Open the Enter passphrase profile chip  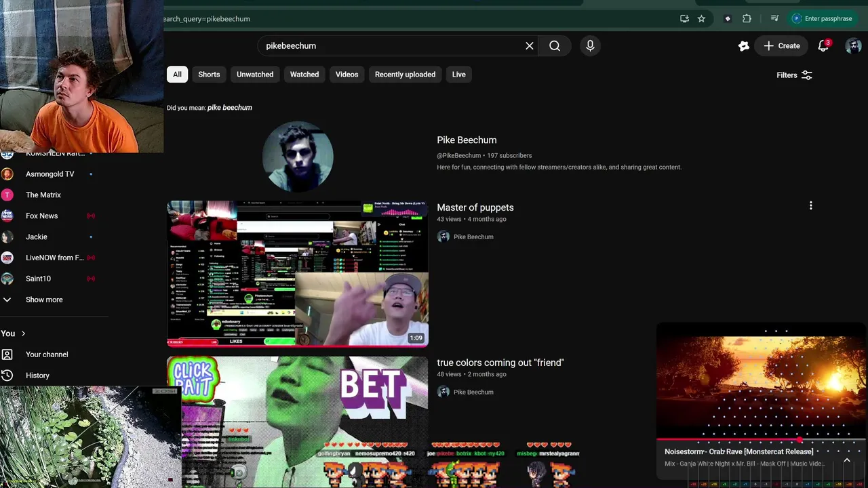822,19
